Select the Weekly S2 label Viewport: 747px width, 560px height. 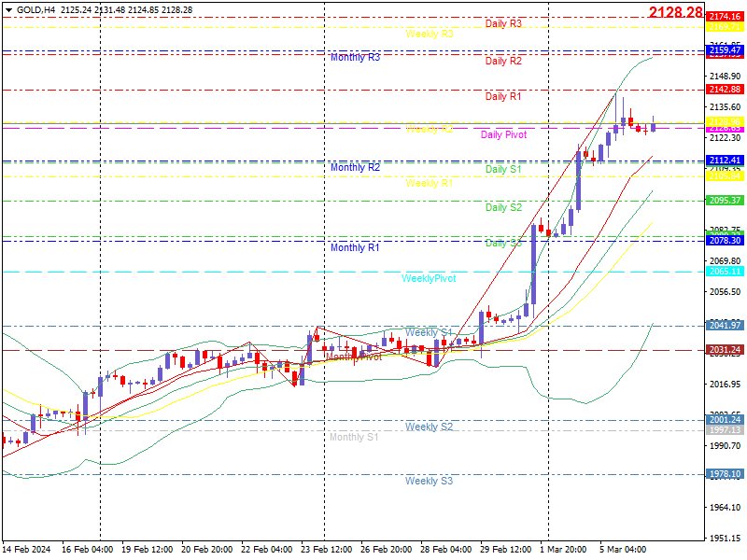[x=429, y=427]
